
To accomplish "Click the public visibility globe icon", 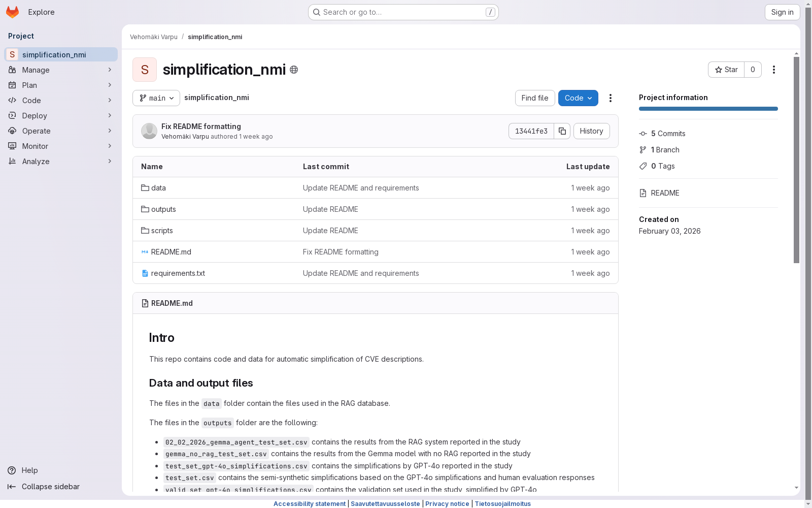I will point(294,70).
